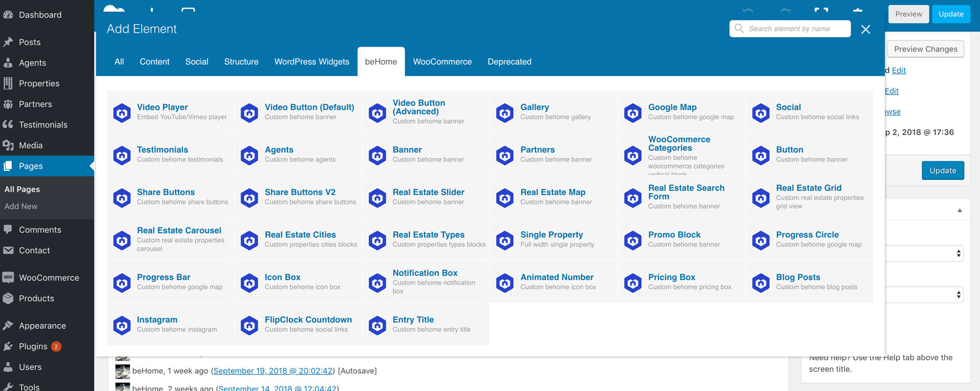
Task: Close the Add Element dialog
Action: click(866, 29)
